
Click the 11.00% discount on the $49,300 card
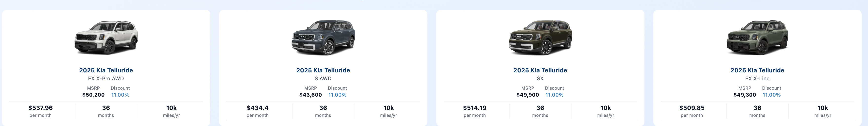click(x=772, y=95)
